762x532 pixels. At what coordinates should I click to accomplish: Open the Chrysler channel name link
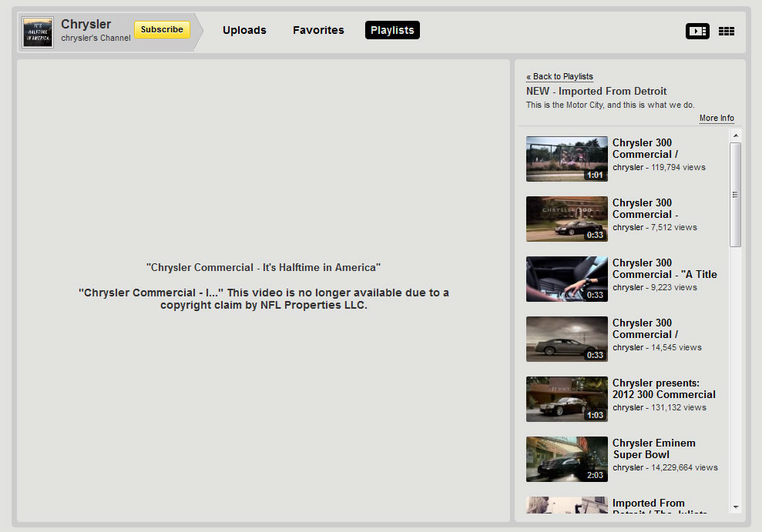coord(86,25)
